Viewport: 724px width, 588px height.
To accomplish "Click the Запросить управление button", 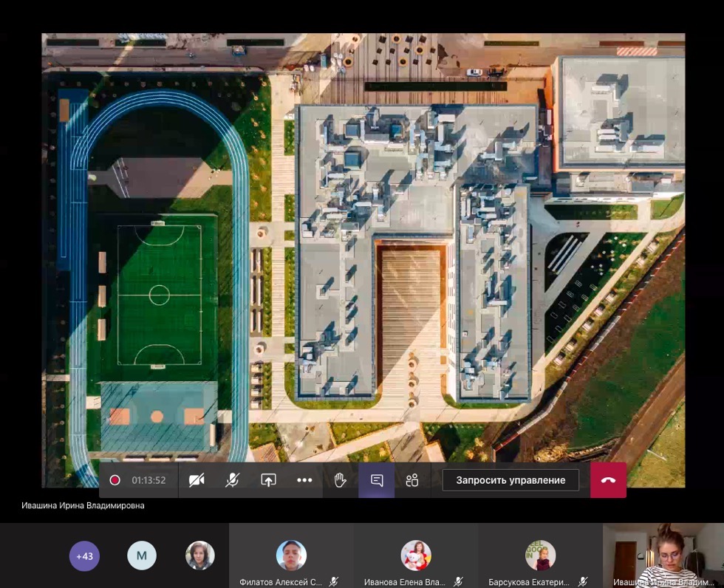I will pyautogui.click(x=510, y=480).
